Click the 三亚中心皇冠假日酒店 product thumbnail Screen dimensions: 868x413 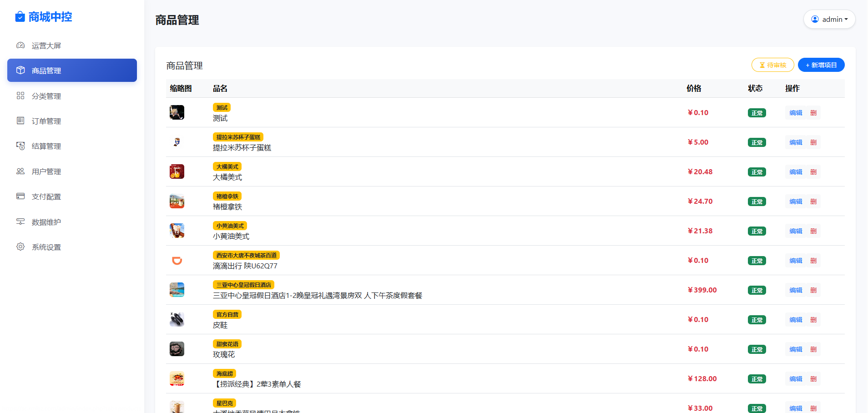tap(177, 290)
